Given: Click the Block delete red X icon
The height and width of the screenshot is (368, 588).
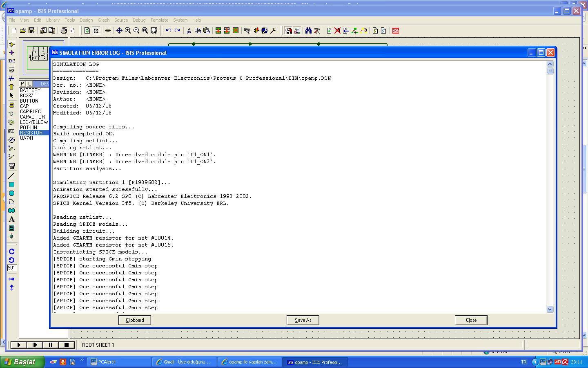Looking at the screenshot, I should point(236,31).
